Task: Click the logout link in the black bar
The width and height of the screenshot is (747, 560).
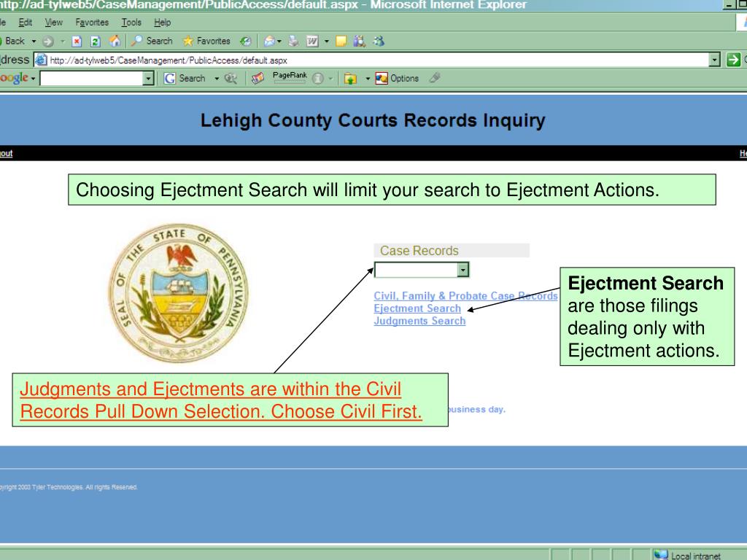Action: pyautogui.click(x=6, y=153)
